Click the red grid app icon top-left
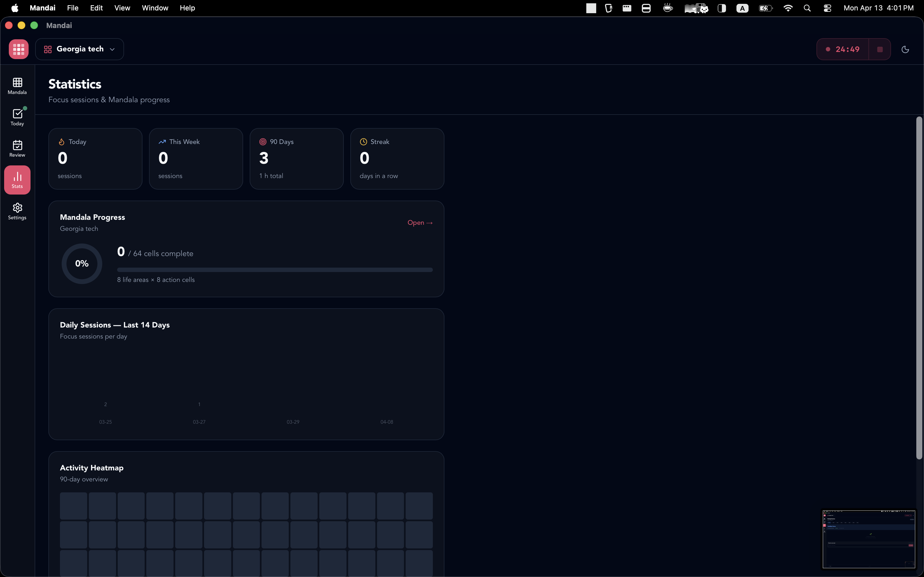 [x=18, y=49]
